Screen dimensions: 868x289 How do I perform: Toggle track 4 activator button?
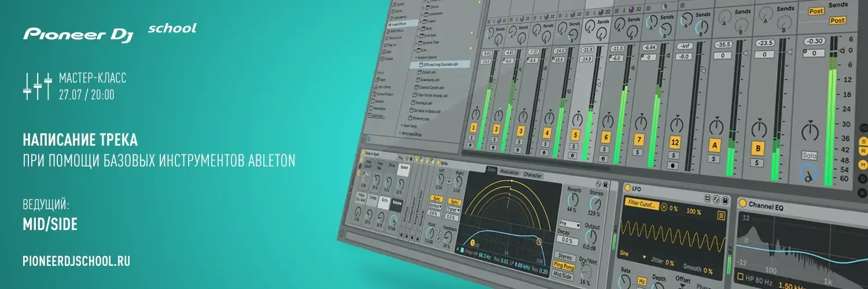click(x=547, y=133)
